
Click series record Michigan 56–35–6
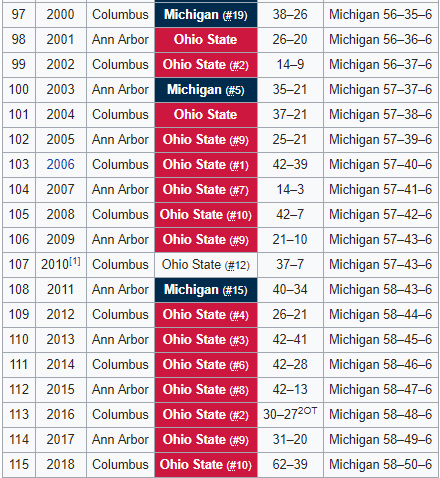tap(380, 14)
